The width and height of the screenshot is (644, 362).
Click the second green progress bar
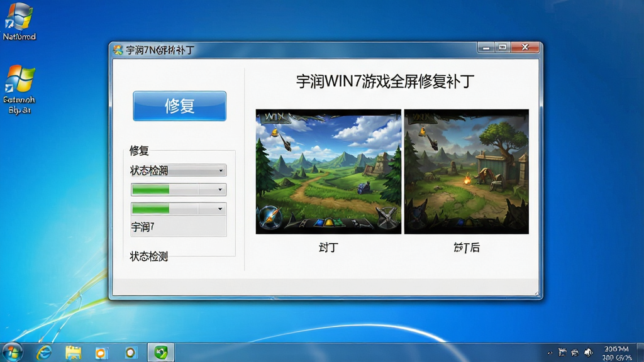click(x=150, y=209)
